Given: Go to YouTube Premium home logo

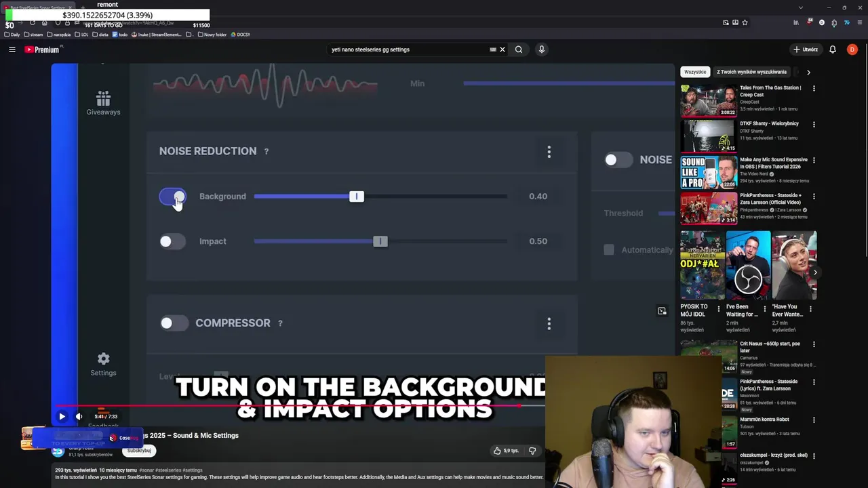Looking at the screenshot, I should click(43, 49).
